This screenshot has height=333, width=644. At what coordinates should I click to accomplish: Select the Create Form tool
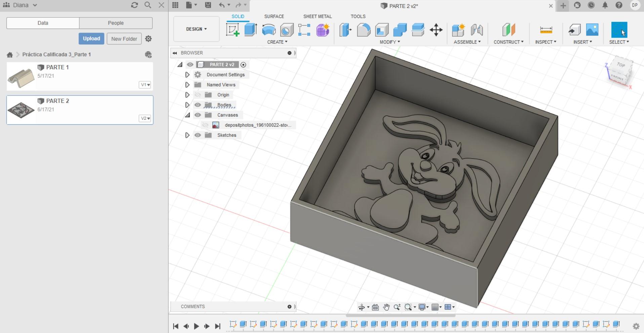tap(323, 30)
